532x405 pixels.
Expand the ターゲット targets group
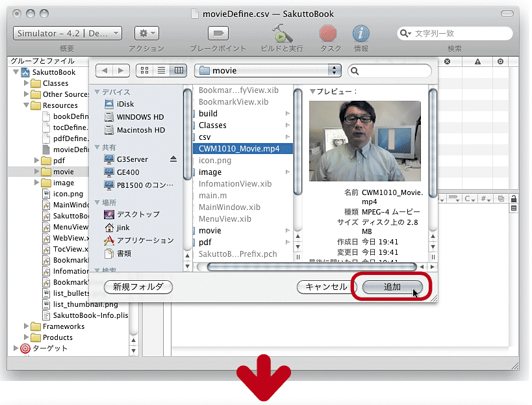[x=16, y=348]
